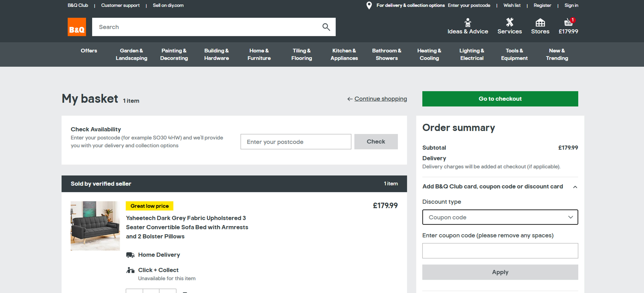This screenshot has height=293, width=644.
Task: Open basket icon showing £179.99
Action: [568, 26]
